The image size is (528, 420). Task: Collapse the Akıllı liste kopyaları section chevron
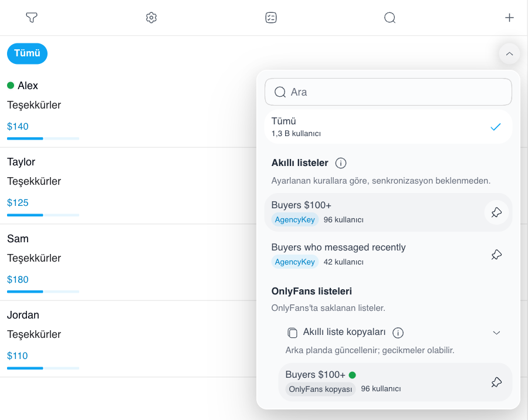click(496, 333)
